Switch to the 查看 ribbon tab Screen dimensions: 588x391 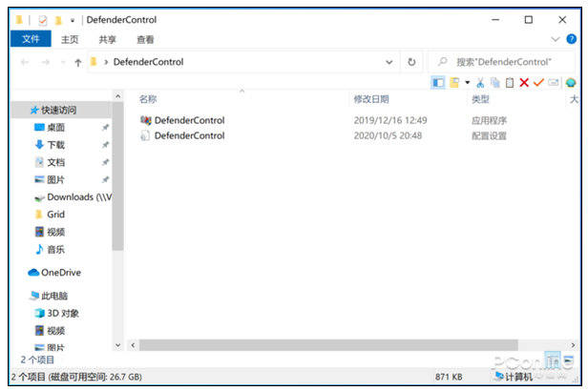pos(145,39)
